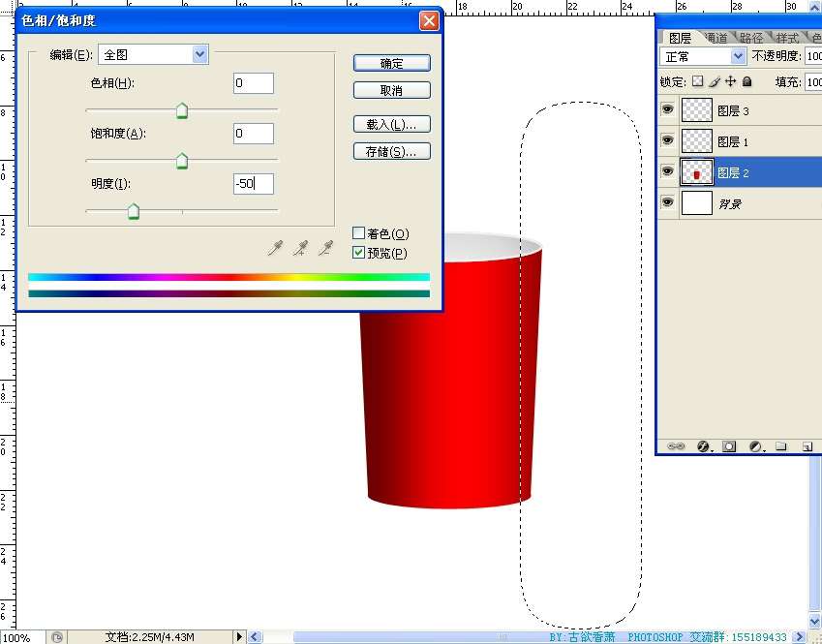The image size is (822, 644).
Task: Open the zoom percentage field in status bar
Action: pyautogui.click(x=16, y=637)
